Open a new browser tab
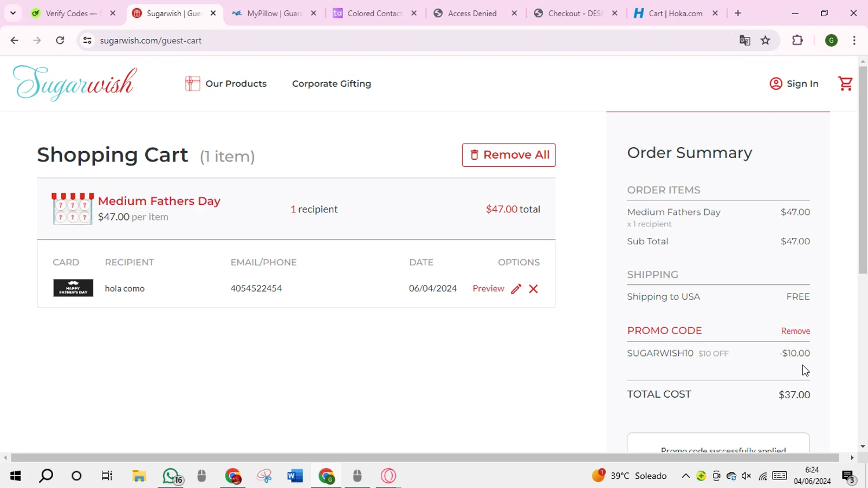This screenshot has height=488, width=868. 738,13
